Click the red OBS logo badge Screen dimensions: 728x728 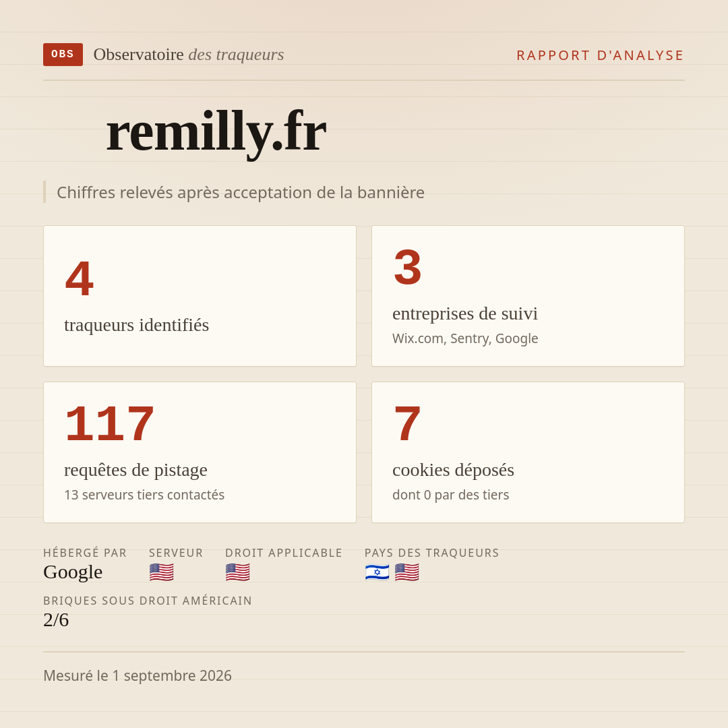pyautogui.click(x=63, y=55)
